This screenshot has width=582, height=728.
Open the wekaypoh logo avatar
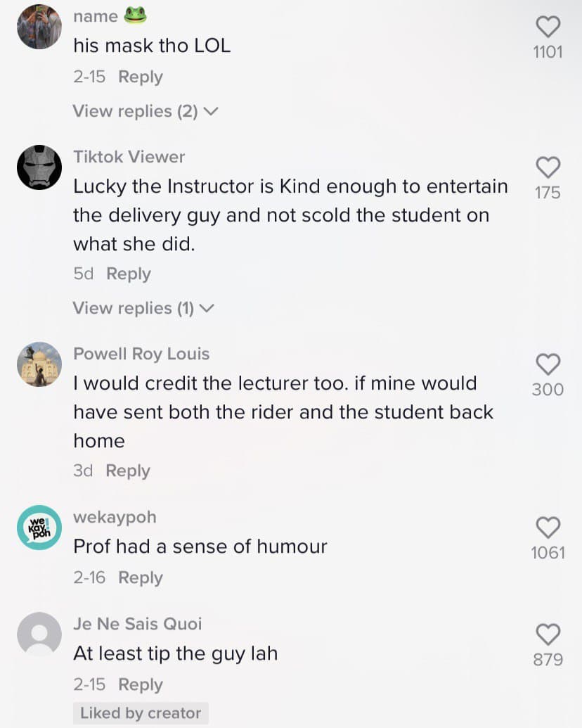click(x=39, y=528)
